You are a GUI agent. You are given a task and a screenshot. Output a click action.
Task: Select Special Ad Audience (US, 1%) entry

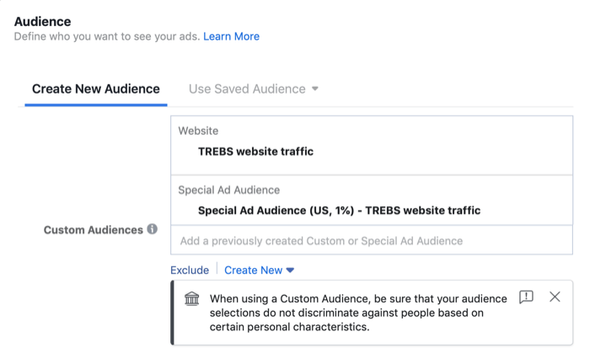pyautogui.click(x=339, y=211)
